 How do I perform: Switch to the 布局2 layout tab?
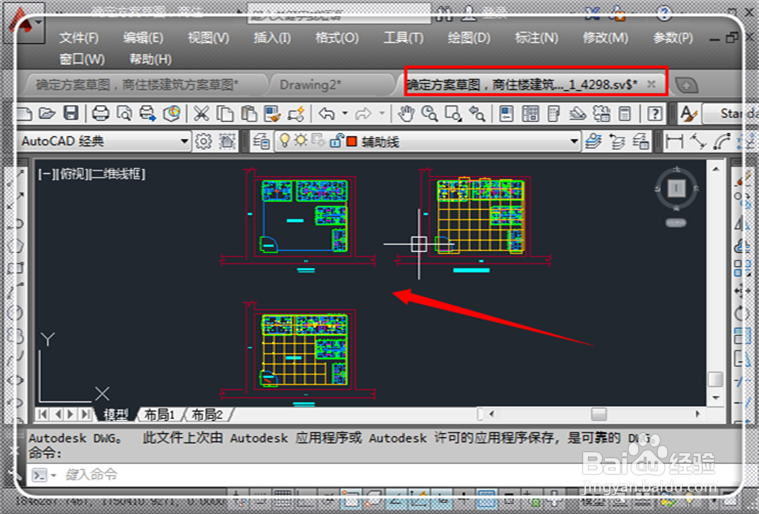(x=207, y=415)
